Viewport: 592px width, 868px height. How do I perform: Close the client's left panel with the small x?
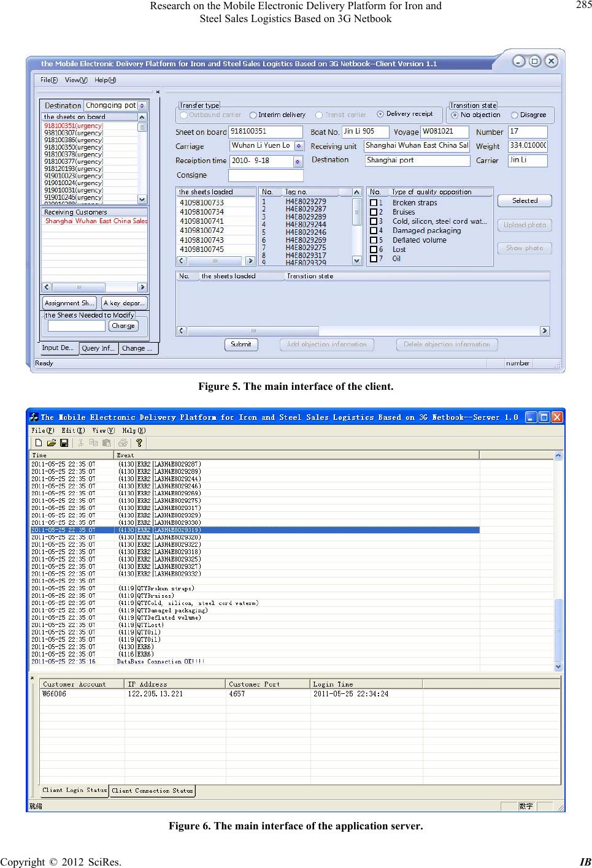click(158, 92)
